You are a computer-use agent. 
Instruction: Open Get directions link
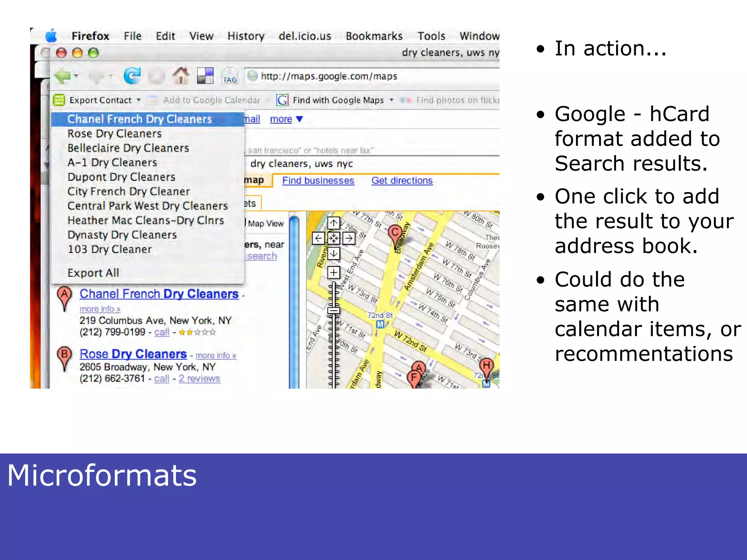(x=402, y=180)
